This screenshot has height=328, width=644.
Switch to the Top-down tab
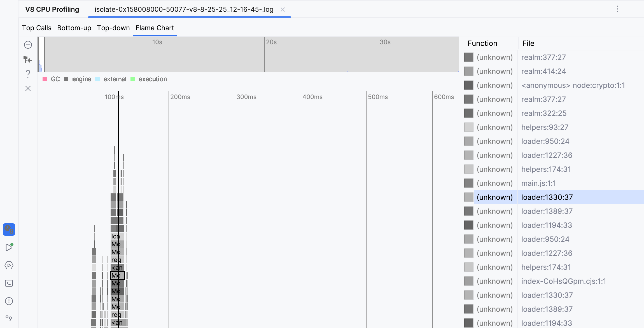coord(113,28)
